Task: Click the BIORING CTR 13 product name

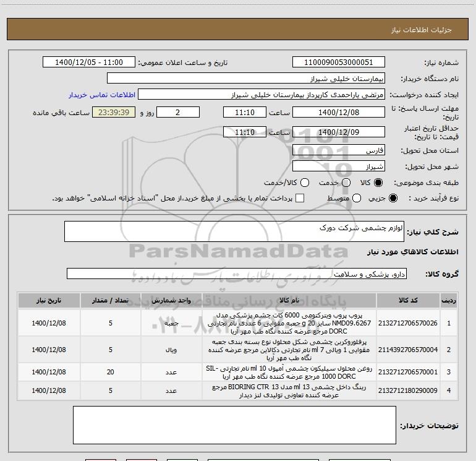Action: pyautogui.click(x=289, y=391)
